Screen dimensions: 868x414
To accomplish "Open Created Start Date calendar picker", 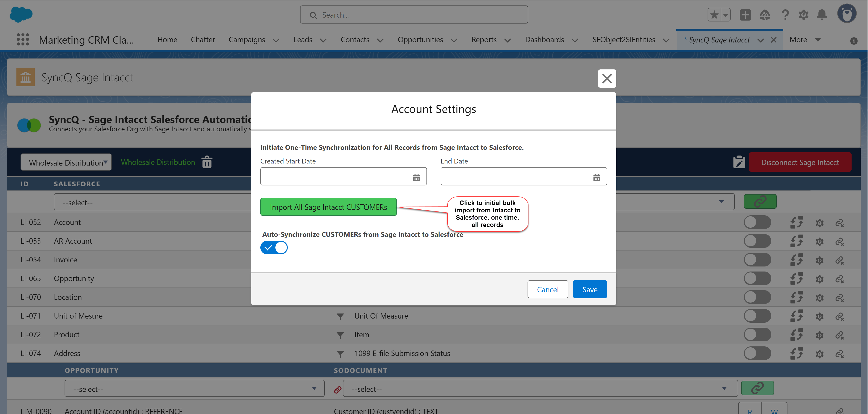I will [x=416, y=178].
